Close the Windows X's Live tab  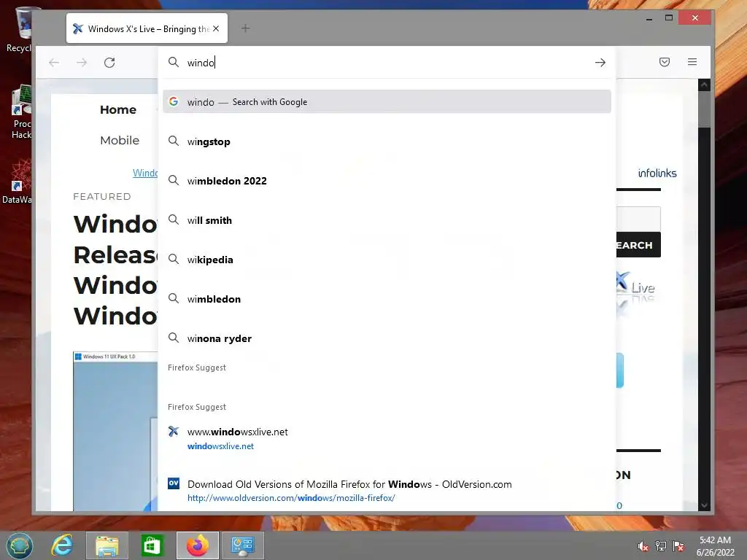point(216,28)
